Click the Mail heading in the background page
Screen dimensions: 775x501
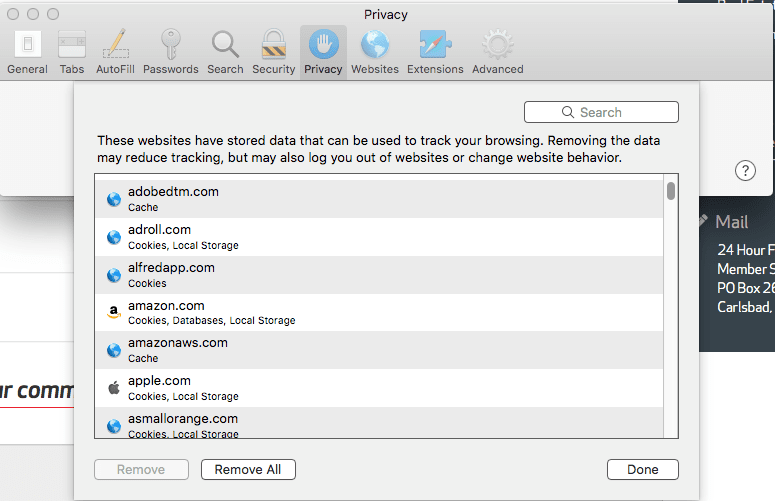[x=732, y=222]
